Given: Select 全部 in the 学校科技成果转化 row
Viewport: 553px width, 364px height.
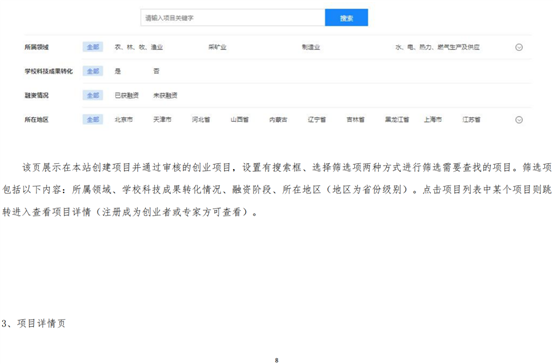Looking at the screenshot, I should point(93,71).
